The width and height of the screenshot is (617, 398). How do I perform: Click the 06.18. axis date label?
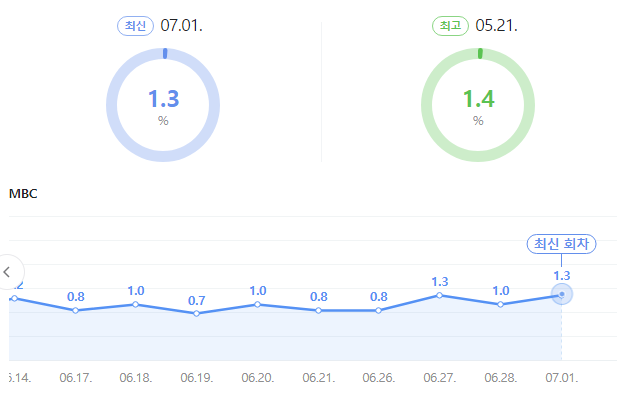tap(136, 378)
